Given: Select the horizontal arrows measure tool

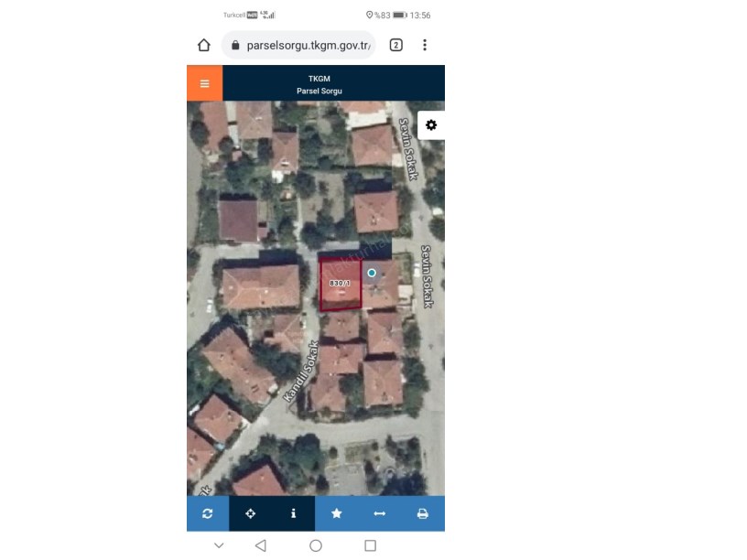Looking at the screenshot, I should tap(379, 514).
